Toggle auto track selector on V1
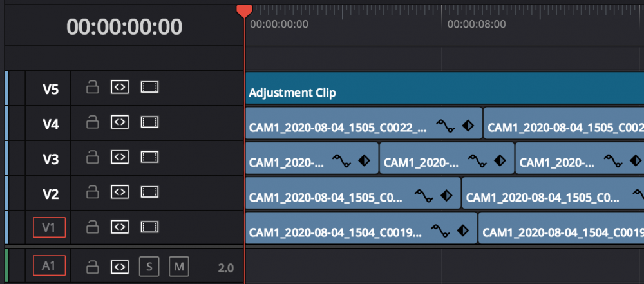 (x=120, y=227)
